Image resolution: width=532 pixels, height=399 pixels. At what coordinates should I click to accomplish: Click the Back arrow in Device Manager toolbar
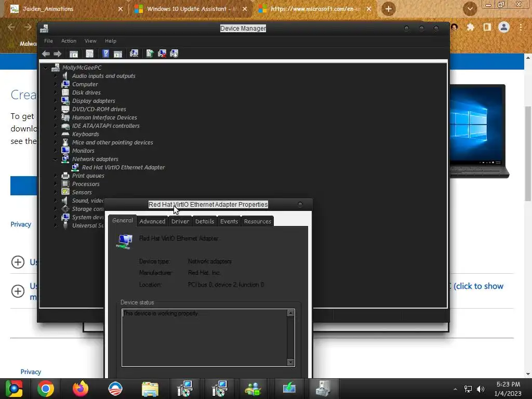tap(46, 54)
